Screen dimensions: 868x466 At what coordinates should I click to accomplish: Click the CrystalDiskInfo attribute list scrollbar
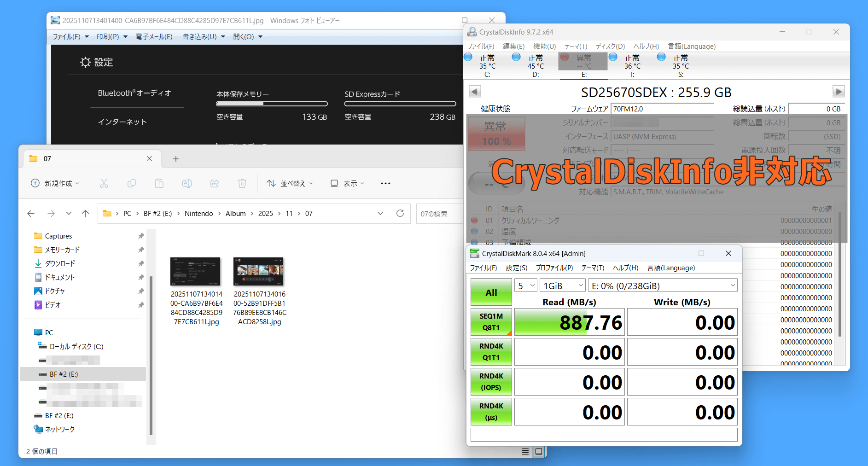(840, 276)
